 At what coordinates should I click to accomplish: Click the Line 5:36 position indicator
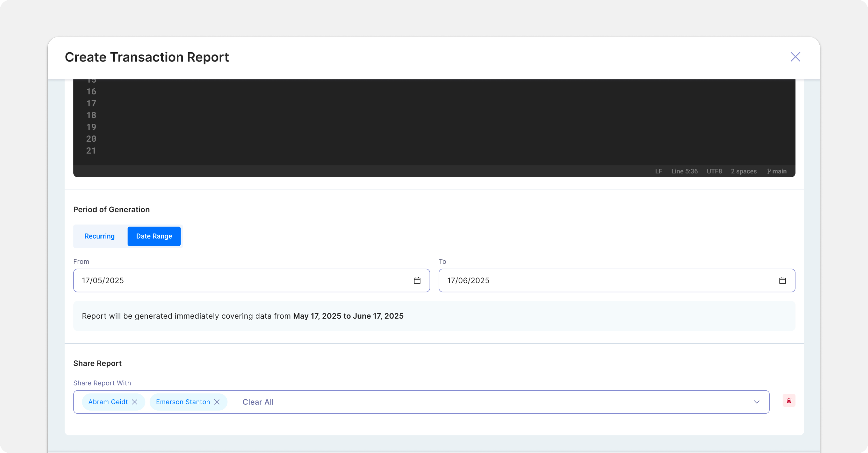(684, 171)
